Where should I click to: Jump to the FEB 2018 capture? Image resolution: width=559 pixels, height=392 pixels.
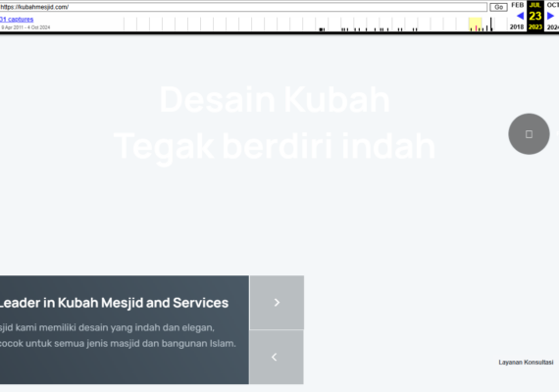point(517,16)
